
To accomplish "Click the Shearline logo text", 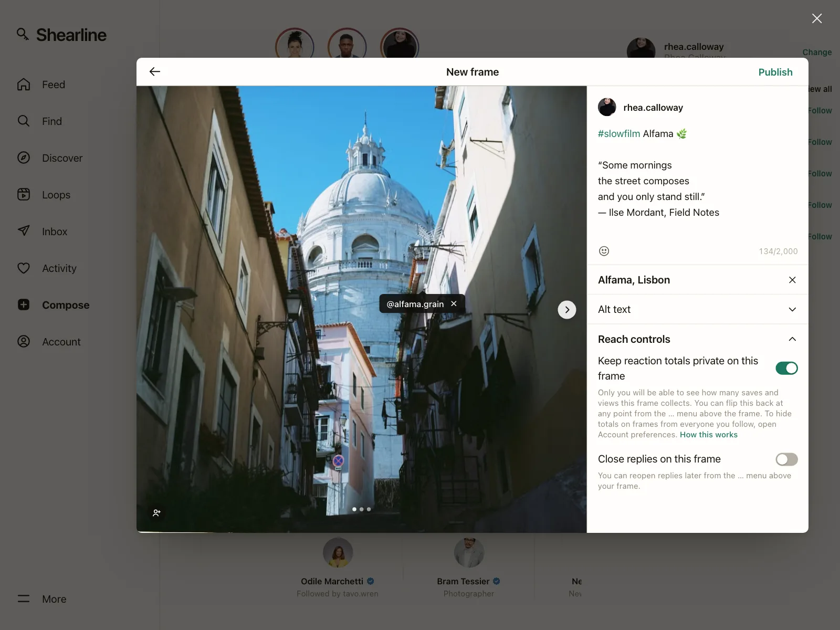I will [x=71, y=35].
